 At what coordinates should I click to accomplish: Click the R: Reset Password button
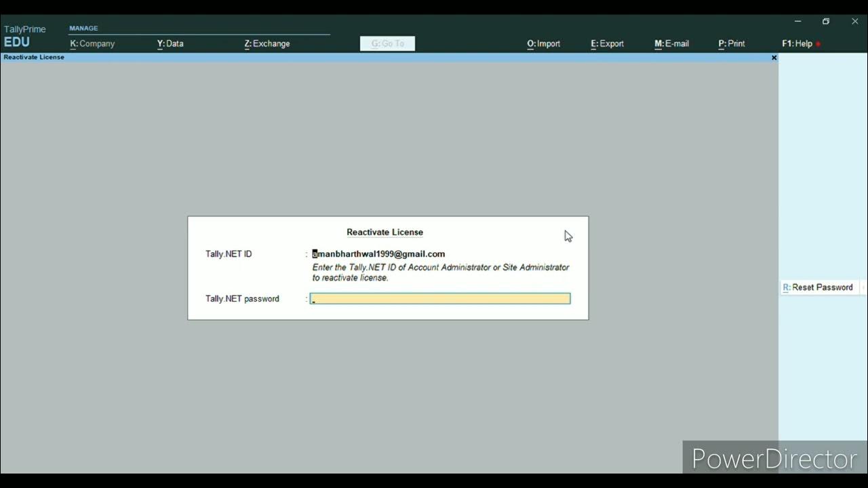pos(818,287)
